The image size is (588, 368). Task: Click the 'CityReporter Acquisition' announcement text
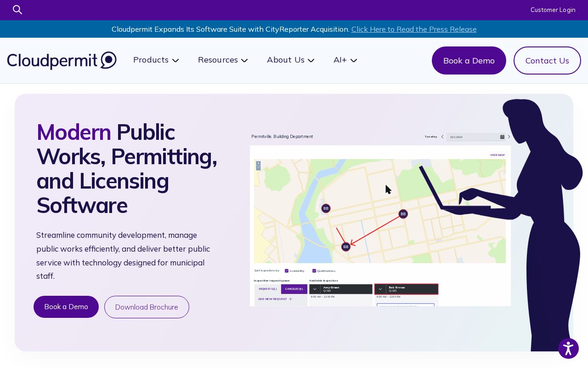tap(230, 29)
